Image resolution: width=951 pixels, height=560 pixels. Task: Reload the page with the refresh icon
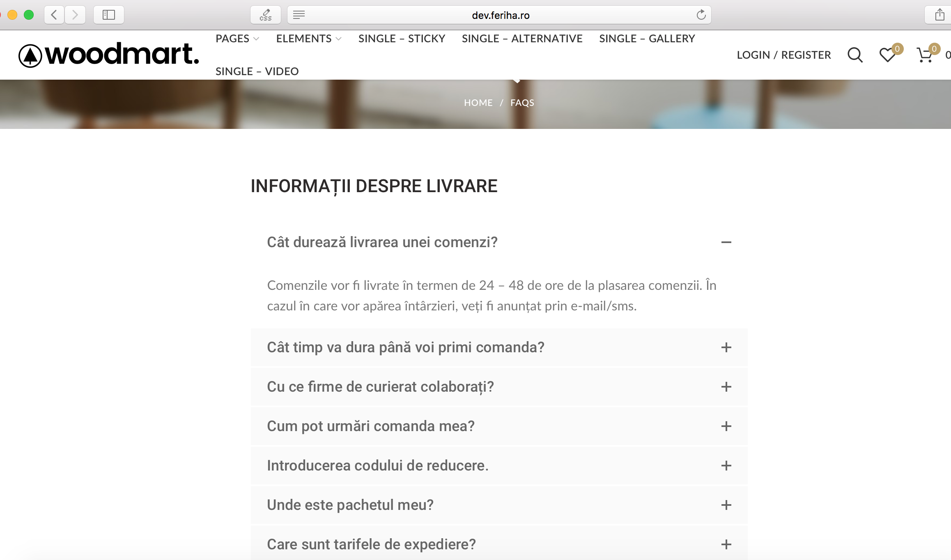click(701, 15)
